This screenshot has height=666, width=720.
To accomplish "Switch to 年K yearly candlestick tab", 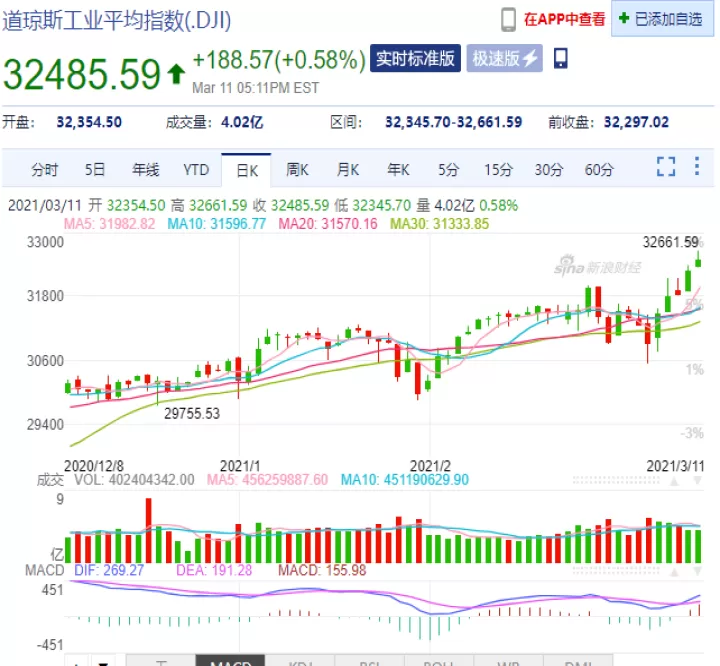I will tap(398, 170).
